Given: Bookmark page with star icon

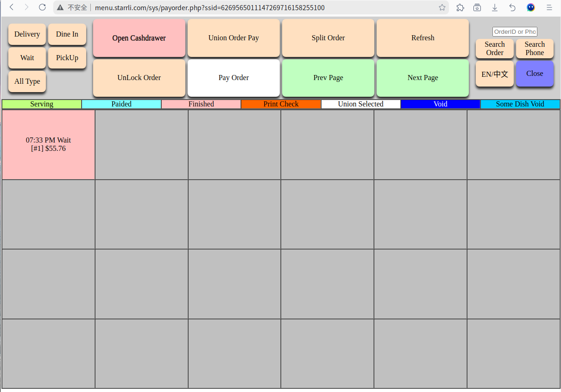Looking at the screenshot, I should coord(442,7).
